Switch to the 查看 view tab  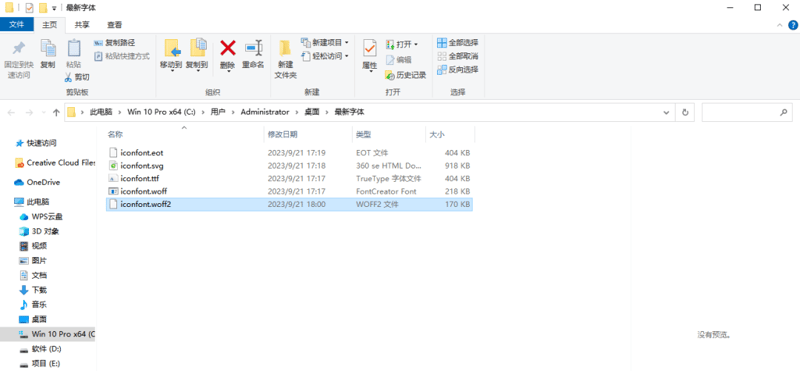pos(114,24)
